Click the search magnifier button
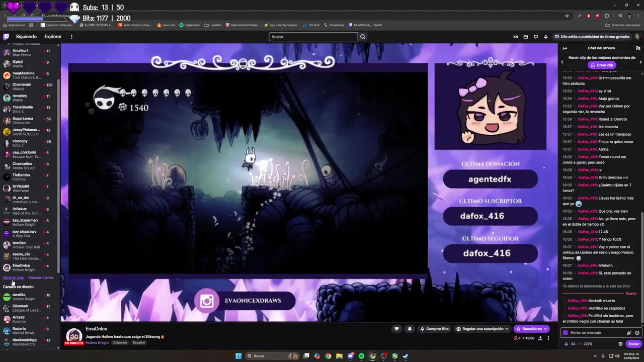Image resolution: width=644 pixels, height=362 pixels. click(x=363, y=37)
